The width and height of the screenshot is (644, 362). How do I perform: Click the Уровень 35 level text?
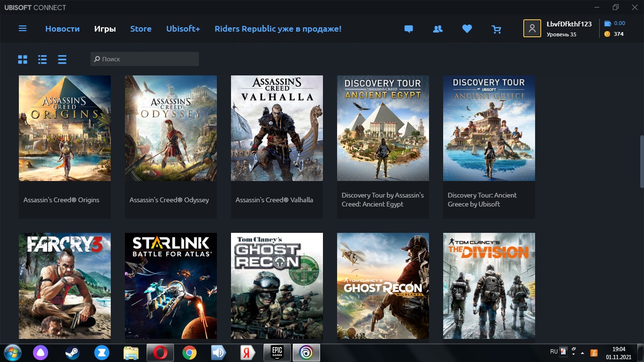[x=561, y=34]
